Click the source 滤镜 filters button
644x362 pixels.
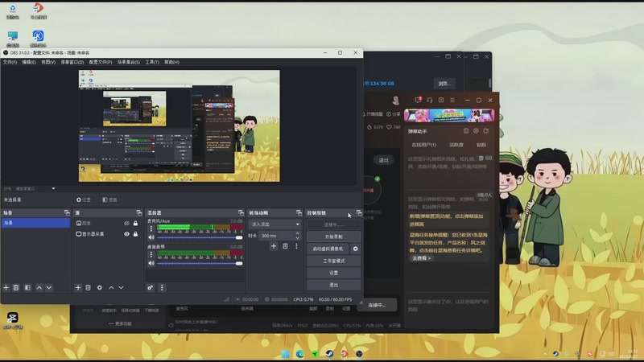coord(109,200)
